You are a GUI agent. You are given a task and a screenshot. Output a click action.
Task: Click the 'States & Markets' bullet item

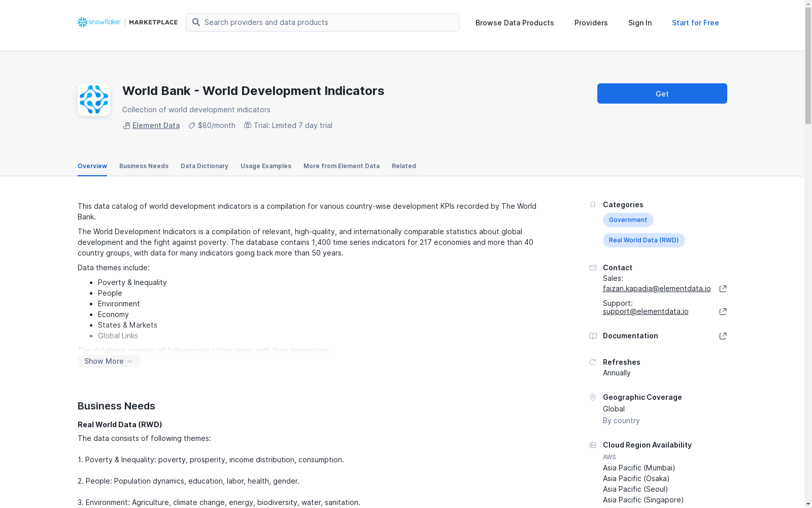pyautogui.click(x=127, y=325)
